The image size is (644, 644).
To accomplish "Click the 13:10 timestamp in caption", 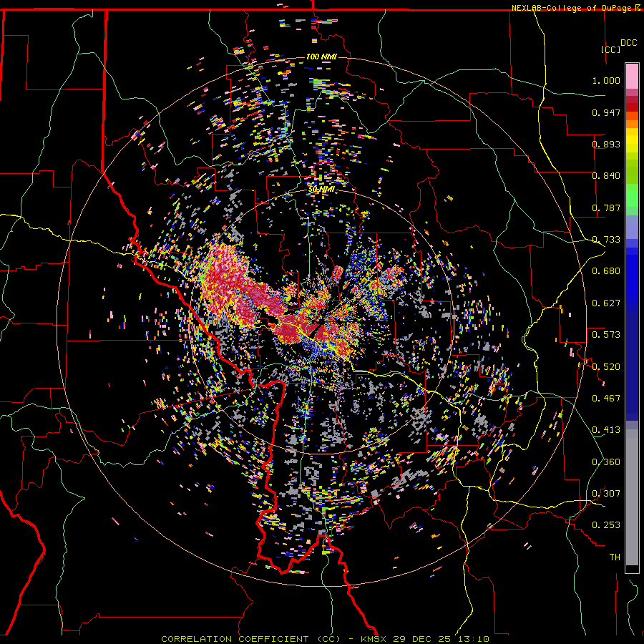I will click(x=472, y=639).
